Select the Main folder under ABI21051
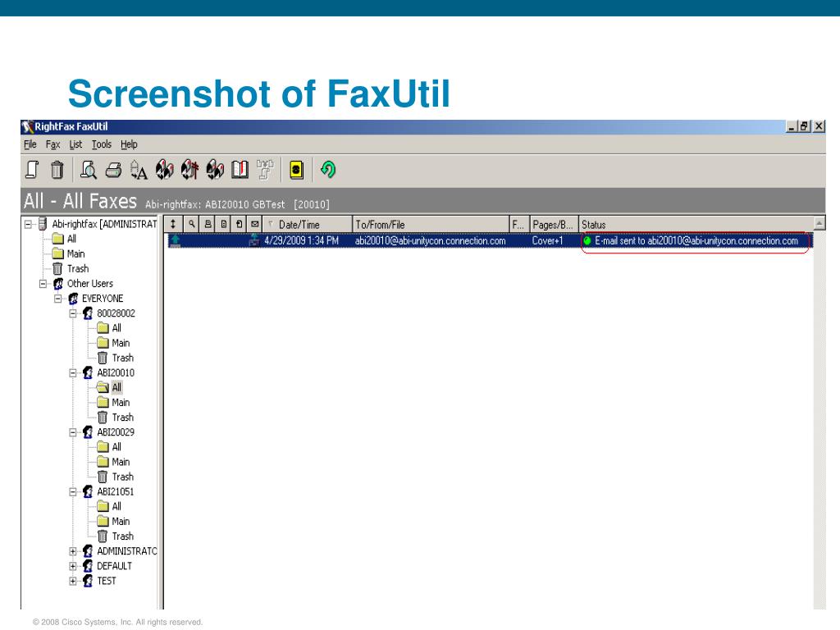The width and height of the screenshot is (840, 630). pyautogui.click(x=121, y=521)
